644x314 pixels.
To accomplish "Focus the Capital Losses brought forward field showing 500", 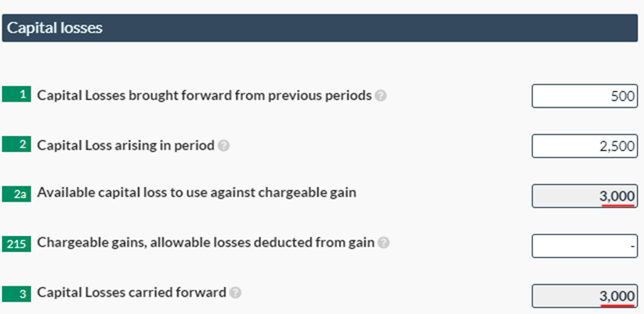I will coord(584,96).
